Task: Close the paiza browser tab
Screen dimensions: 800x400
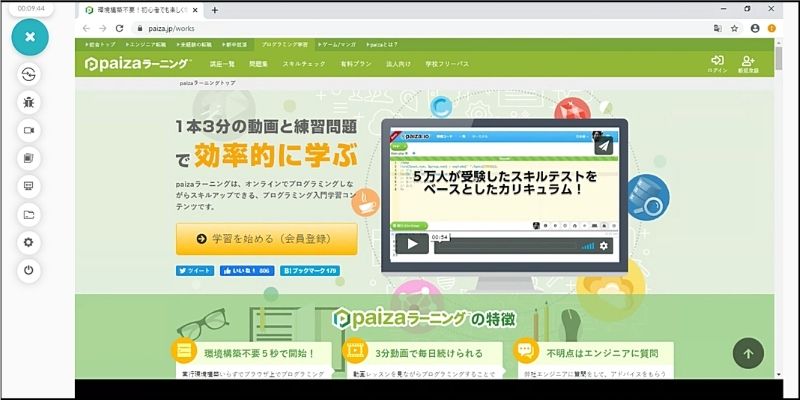Action: click(x=195, y=10)
